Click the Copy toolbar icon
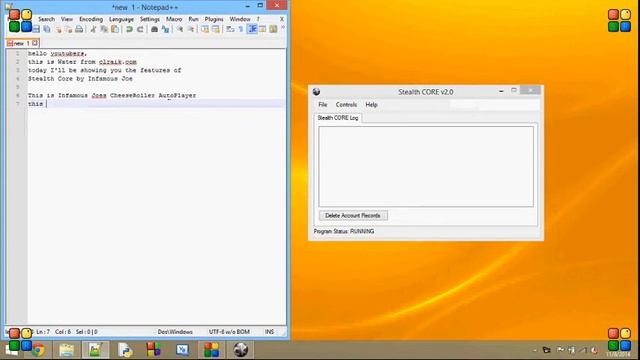640x360 pixels. pos(104,29)
